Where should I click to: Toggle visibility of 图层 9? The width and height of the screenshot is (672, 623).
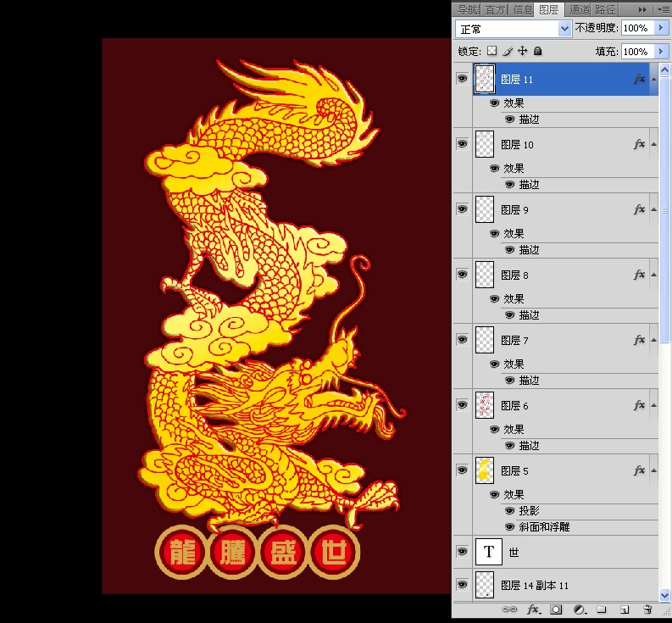462,209
